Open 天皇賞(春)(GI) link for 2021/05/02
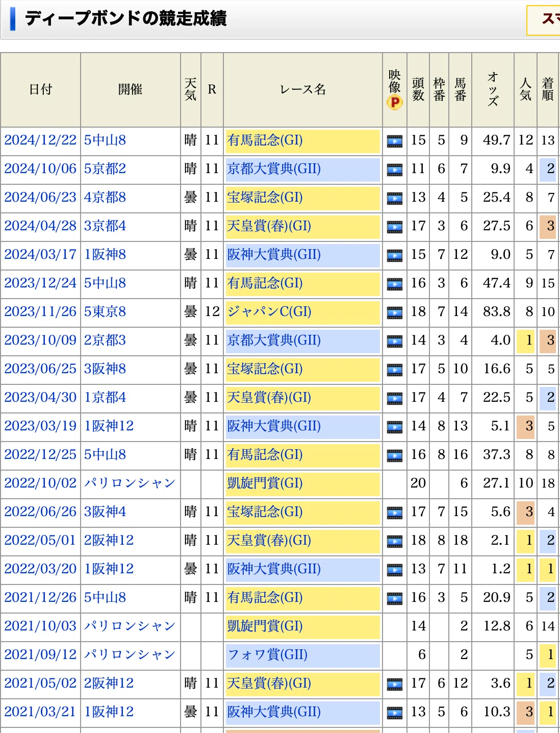 (x=269, y=683)
